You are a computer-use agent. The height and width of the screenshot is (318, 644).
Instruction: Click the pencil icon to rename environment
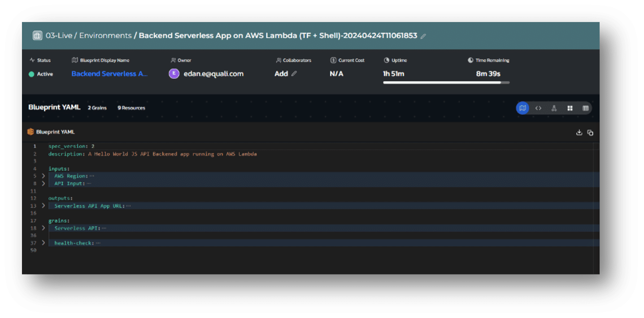[x=423, y=36]
